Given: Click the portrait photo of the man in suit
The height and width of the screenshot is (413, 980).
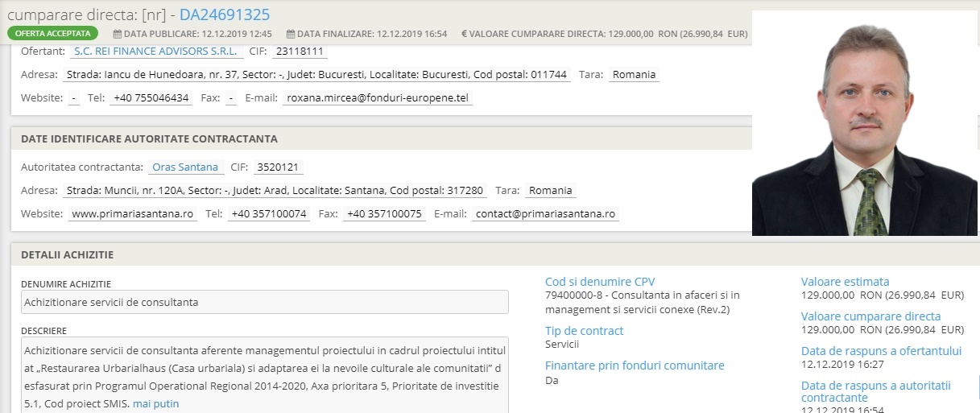Looking at the screenshot, I should (x=866, y=123).
